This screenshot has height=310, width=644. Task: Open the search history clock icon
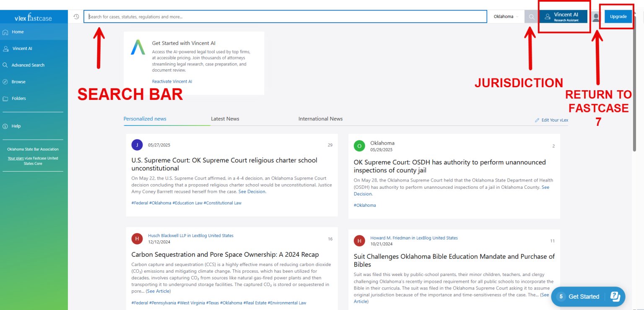pyautogui.click(x=76, y=17)
